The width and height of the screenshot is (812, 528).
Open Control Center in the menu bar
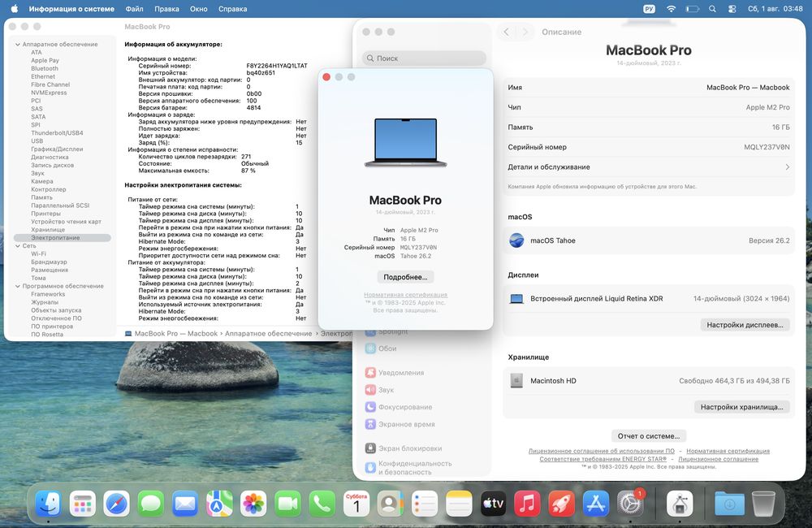click(x=732, y=9)
